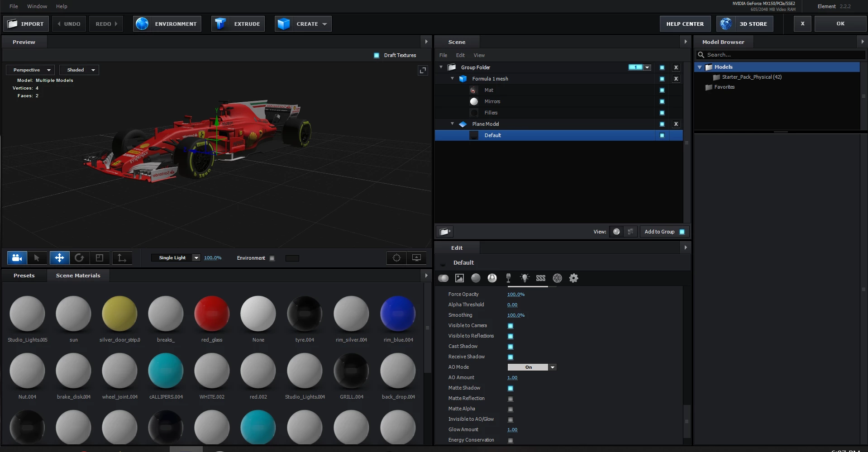Open the Help menu

62,6
